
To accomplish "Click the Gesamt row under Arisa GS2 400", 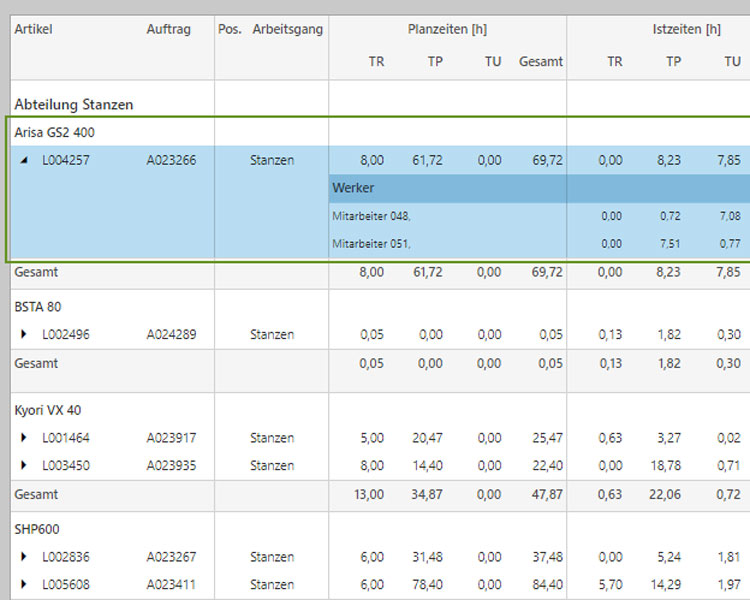I will point(380,275).
